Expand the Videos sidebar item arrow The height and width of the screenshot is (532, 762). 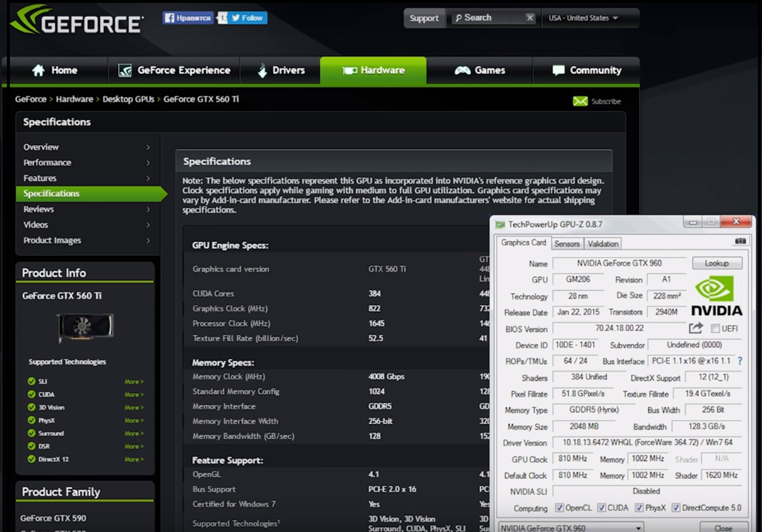pos(149,225)
